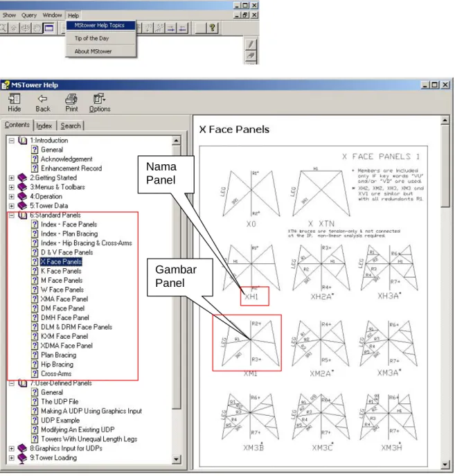Expand the 3:Menus & Toolbars chapter
Screen dimensions: 455x476
coord(12,187)
